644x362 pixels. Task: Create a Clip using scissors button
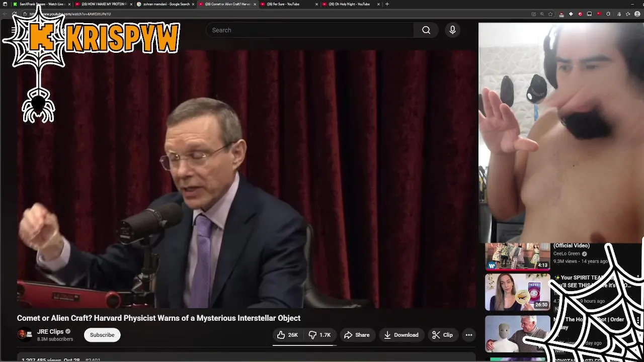(443, 335)
